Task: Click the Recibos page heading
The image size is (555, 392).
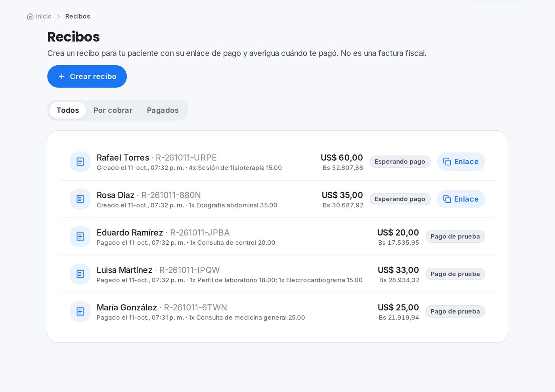Action: [x=73, y=37]
